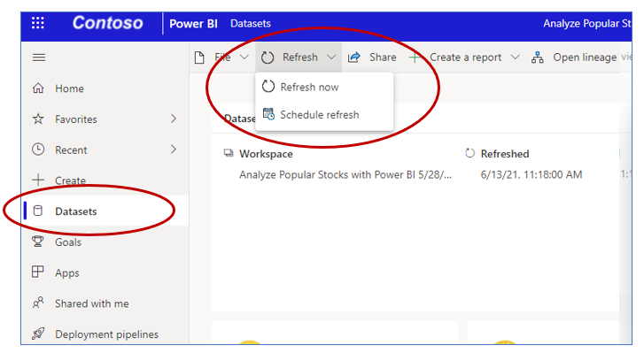This screenshot has height=353, width=644.
Task: Click the Datasets cylinder icon
Action: [x=38, y=211]
